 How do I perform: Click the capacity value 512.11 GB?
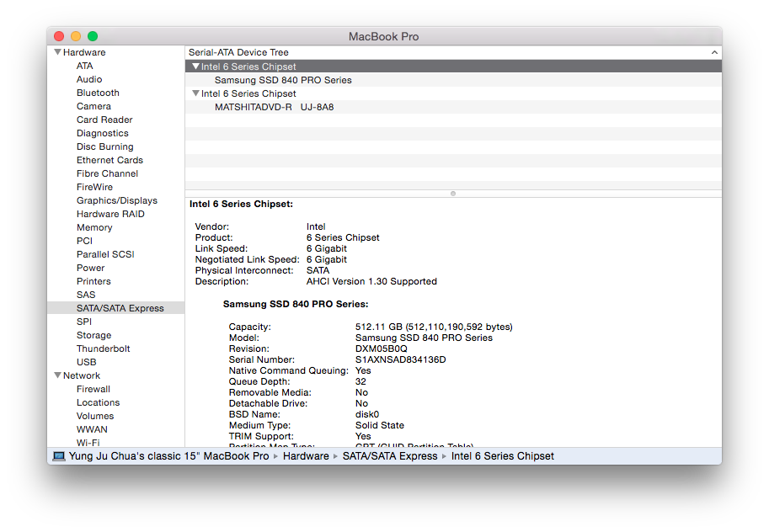(434, 327)
